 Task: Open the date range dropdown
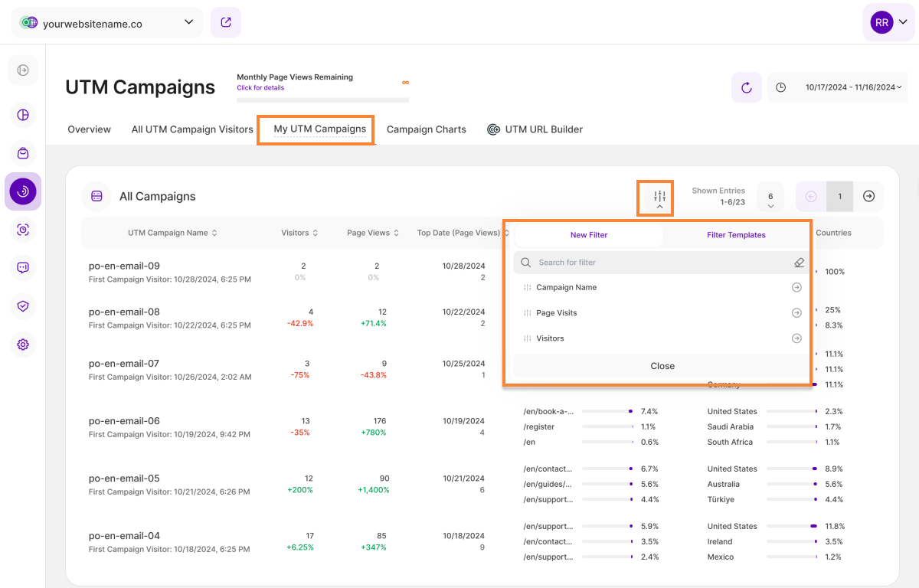pyautogui.click(x=838, y=87)
